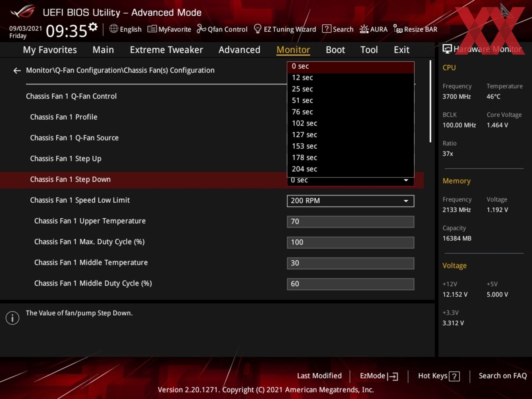
Task: Open the Qfan Control fan icon
Action: 201,29
